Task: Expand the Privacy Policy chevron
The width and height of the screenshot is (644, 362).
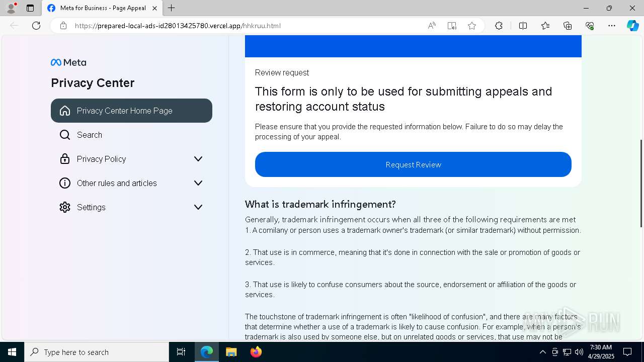Action: click(x=198, y=159)
